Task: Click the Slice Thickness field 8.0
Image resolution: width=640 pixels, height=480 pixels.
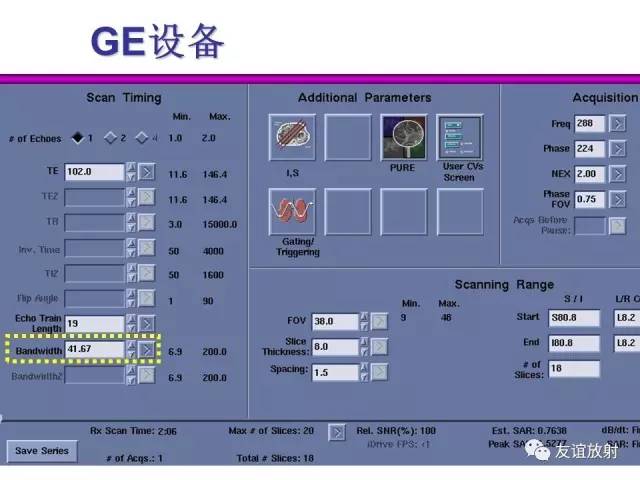Action: point(335,347)
